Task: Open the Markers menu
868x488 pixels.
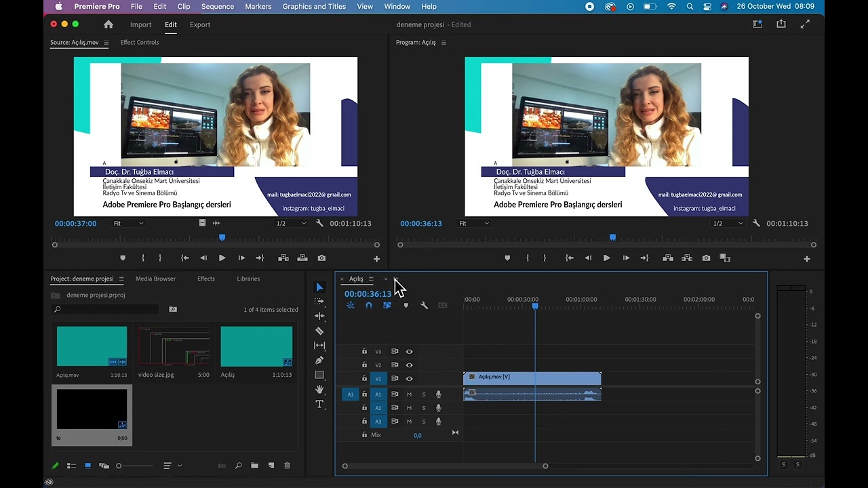Action: tap(258, 7)
